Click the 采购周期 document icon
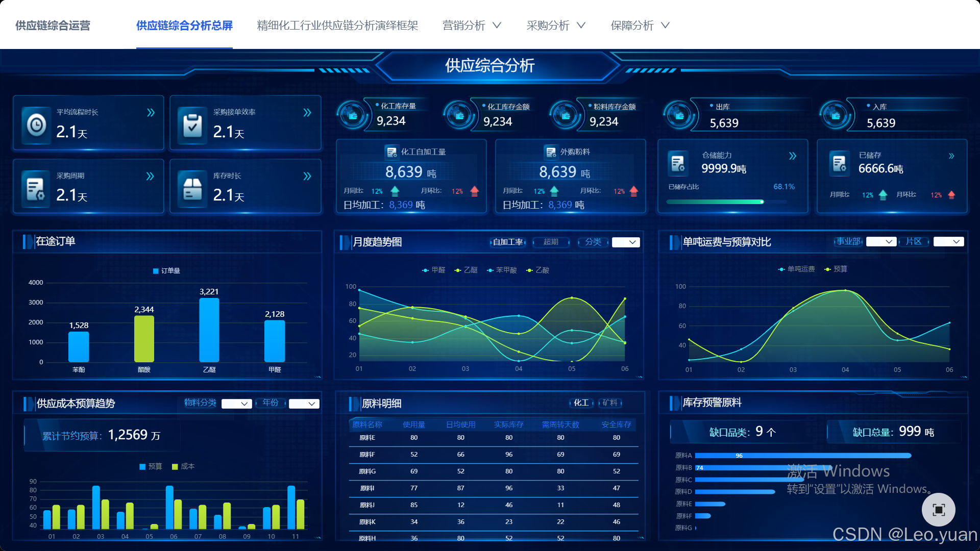This screenshot has width=980, height=551. [x=36, y=189]
